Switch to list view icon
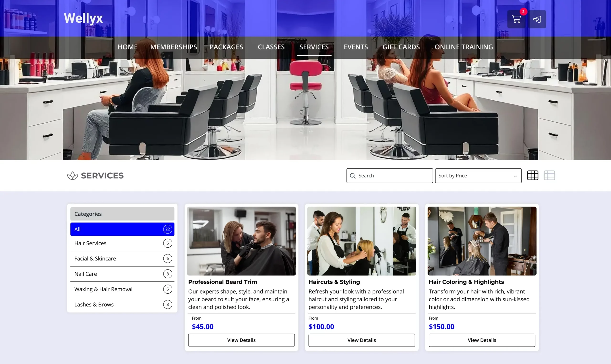 pyautogui.click(x=549, y=176)
